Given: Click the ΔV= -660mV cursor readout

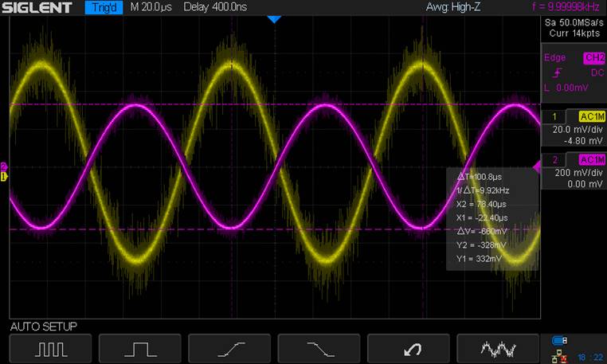Looking at the screenshot, I should click(482, 231).
